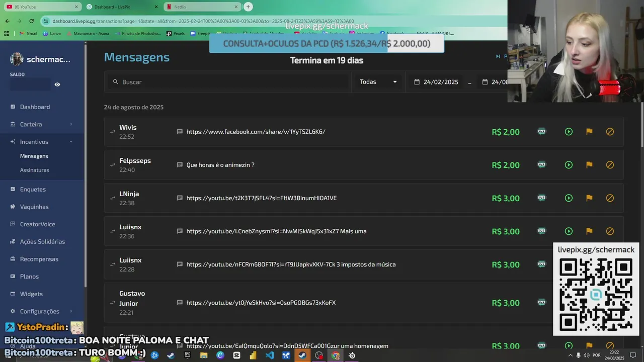This screenshot has width=644, height=362.
Task: Open Epic Games from the taskbar
Action: pyautogui.click(x=187, y=355)
